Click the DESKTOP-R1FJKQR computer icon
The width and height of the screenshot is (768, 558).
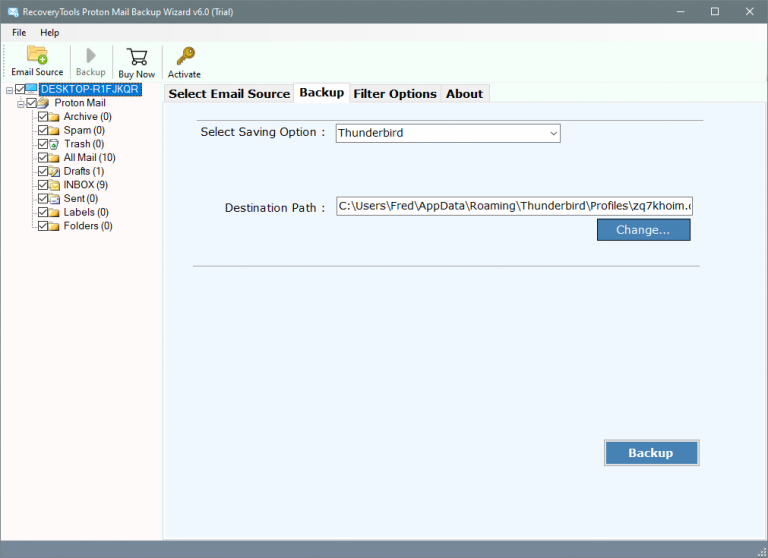32,89
